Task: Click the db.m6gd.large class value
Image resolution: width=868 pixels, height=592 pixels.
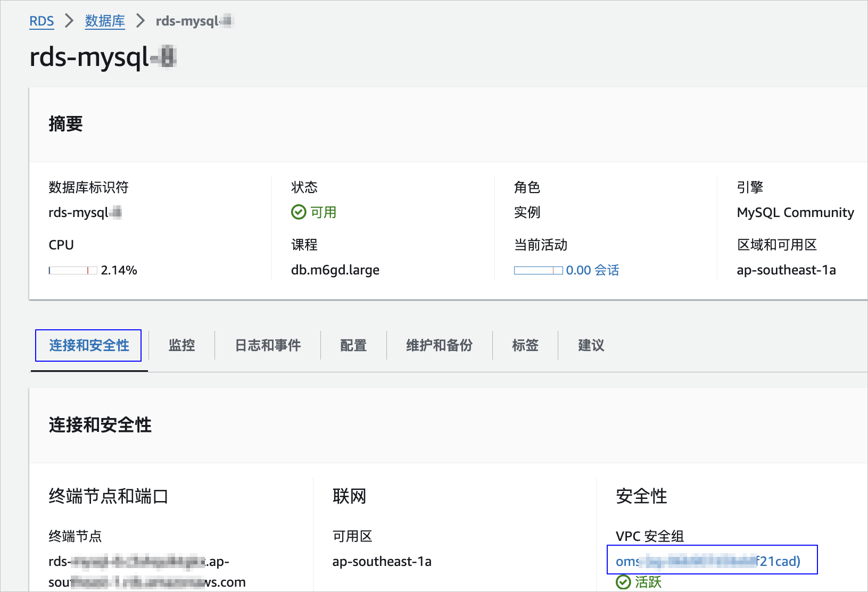Action: point(335,270)
